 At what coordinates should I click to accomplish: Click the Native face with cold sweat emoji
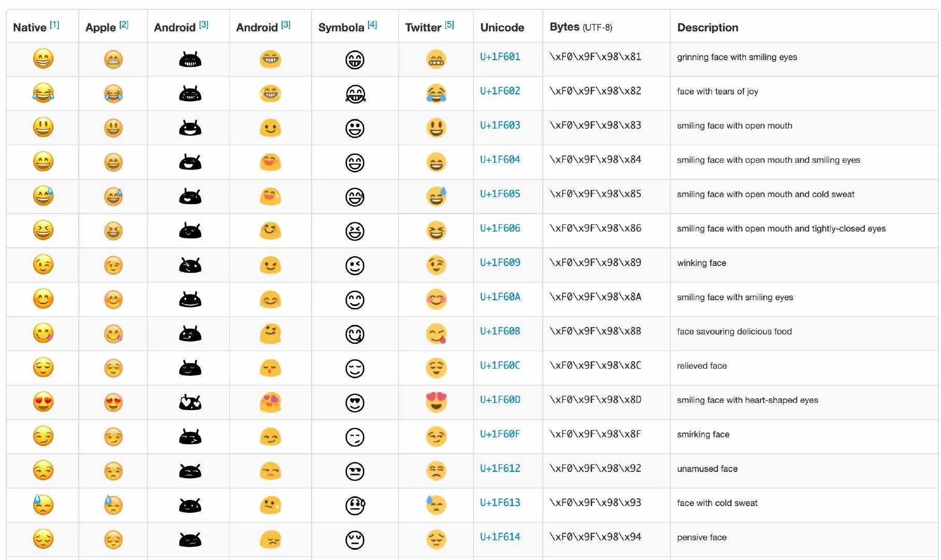click(43, 505)
